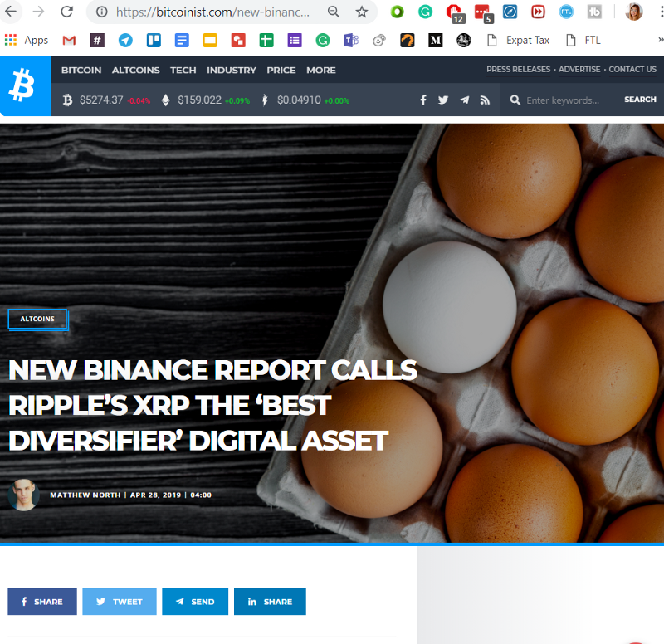
Task: Click the SEARCH button
Action: coord(640,100)
